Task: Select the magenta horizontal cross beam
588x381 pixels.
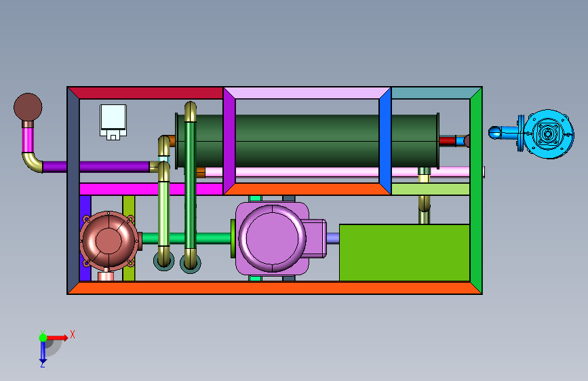Action: pyautogui.click(x=151, y=189)
